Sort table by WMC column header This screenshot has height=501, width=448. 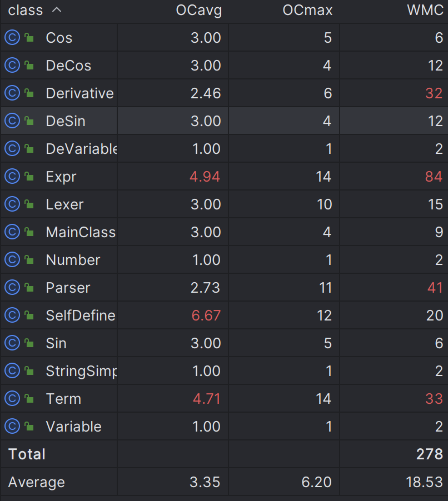[x=425, y=10]
